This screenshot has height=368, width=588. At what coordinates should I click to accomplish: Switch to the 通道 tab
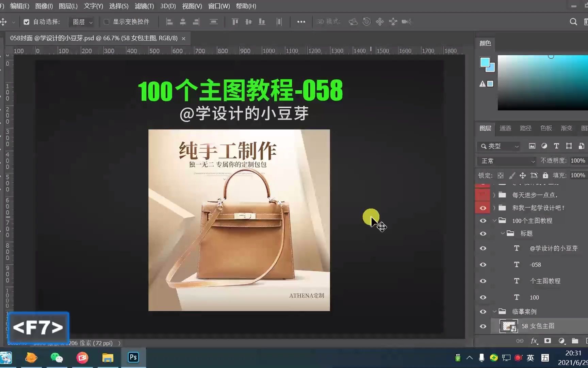(x=505, y=128)
